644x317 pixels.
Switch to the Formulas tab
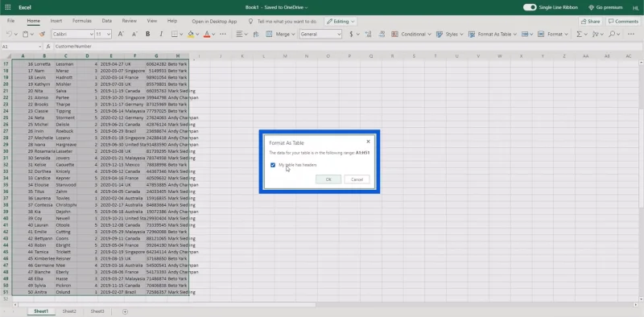coord(82,21)
